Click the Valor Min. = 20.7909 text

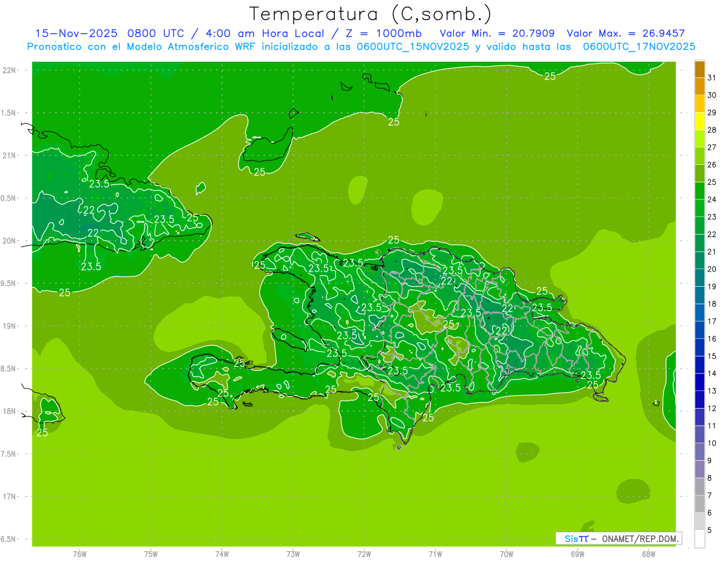pyautogui.click(x=496, y=33)
